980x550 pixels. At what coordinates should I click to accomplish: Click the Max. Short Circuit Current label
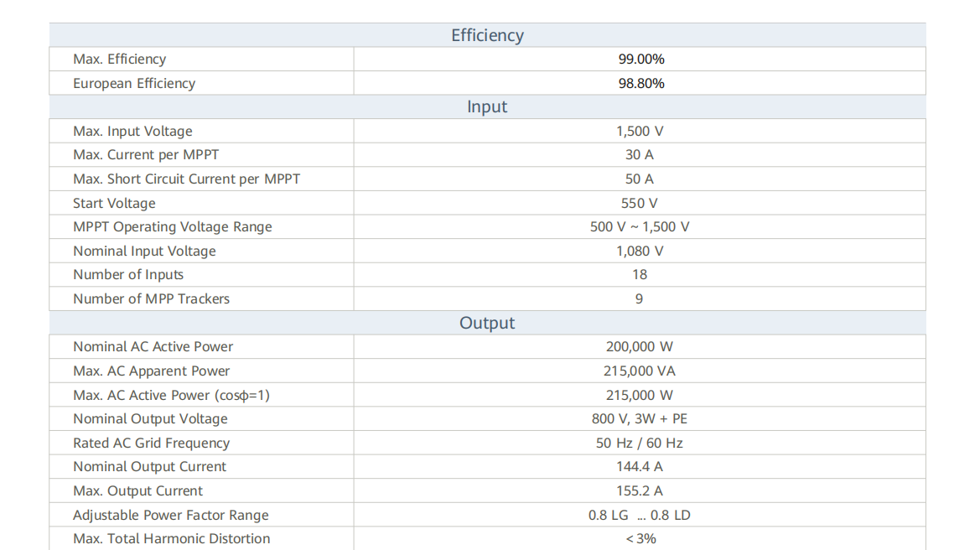[186, 179]
